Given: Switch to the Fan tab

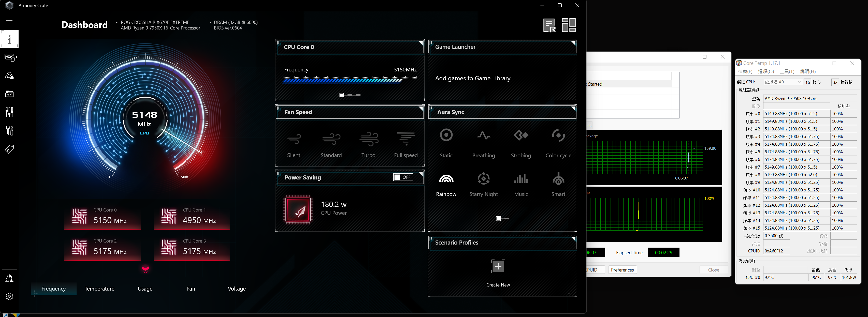Looking at the screenshot, I should (x=191, y=289).
